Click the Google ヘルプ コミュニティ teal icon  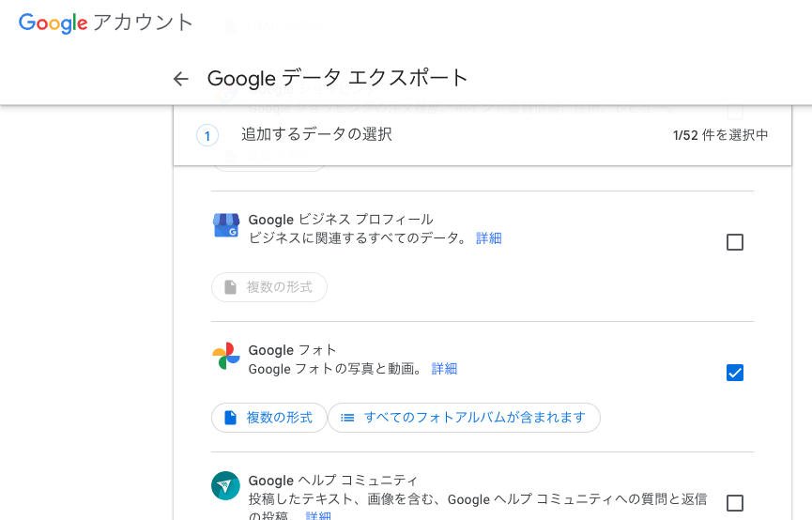click(225, 486)
